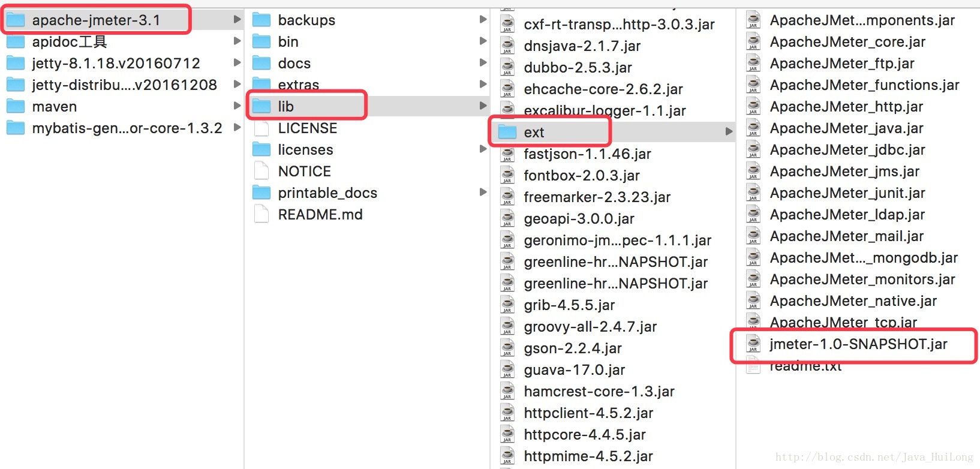Click the ehcache-core-2.6.2.jar jar icon
The width and height of the screenshot is (980, 469).
507,89
